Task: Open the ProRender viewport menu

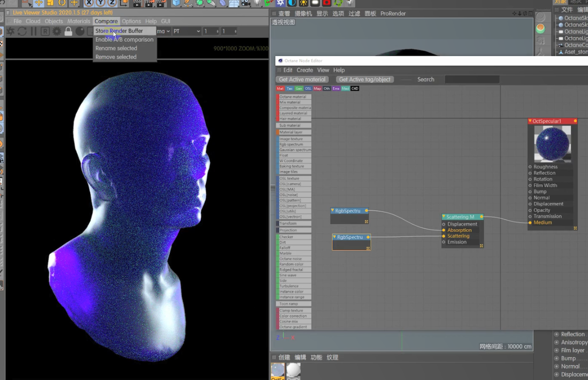Action: 393,14
